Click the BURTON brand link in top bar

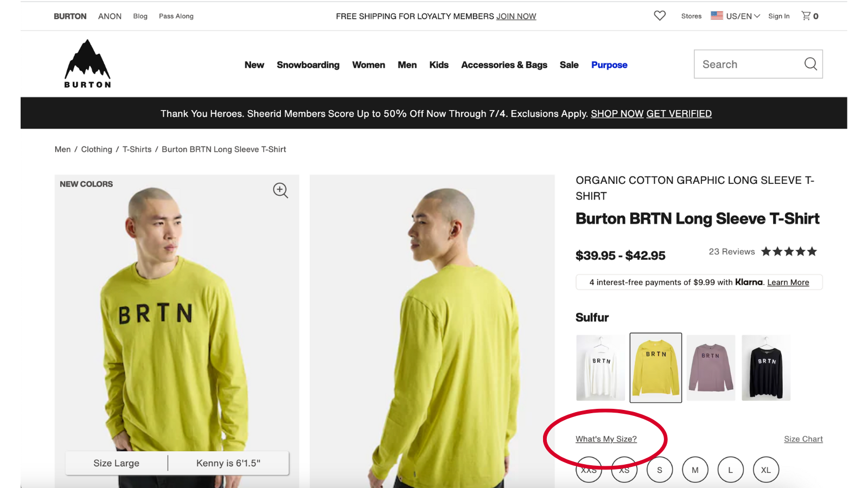(x=70, y=16)
